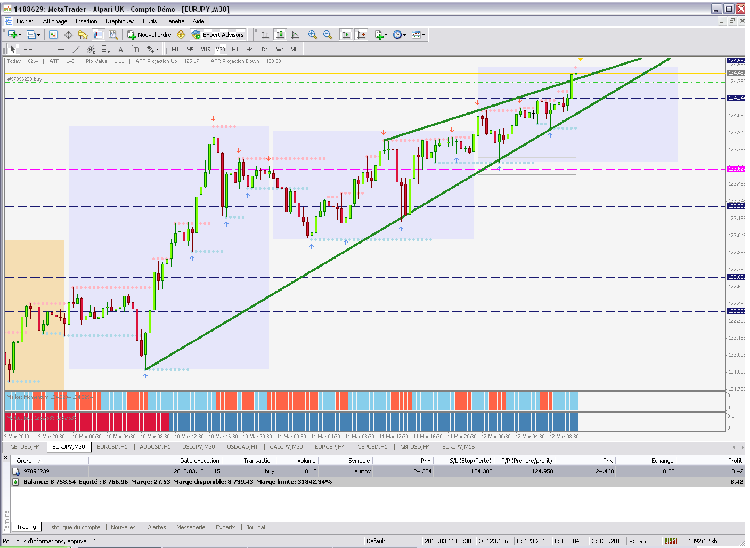Select the arrows drawing tool
This screenshot has height=548, width=750.
point(150,49)
